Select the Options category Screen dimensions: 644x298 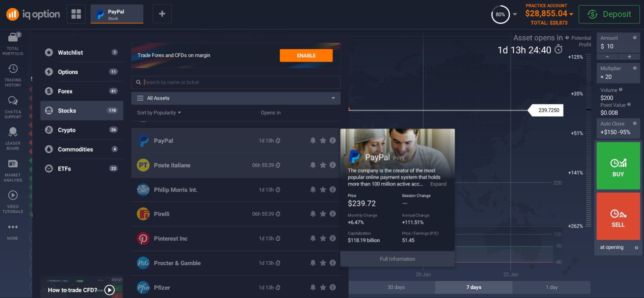82,72
